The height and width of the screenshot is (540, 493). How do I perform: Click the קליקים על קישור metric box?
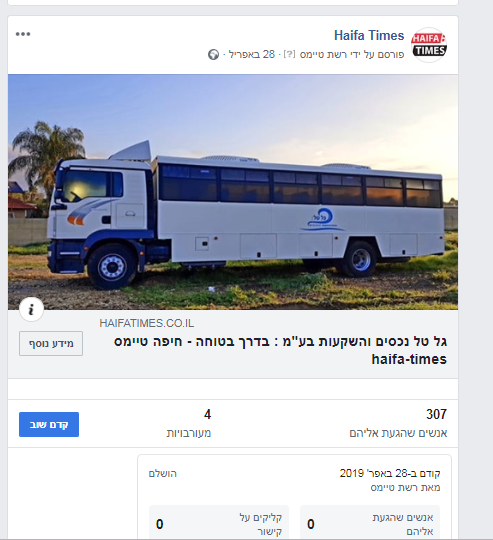click(x=219, y=522)
